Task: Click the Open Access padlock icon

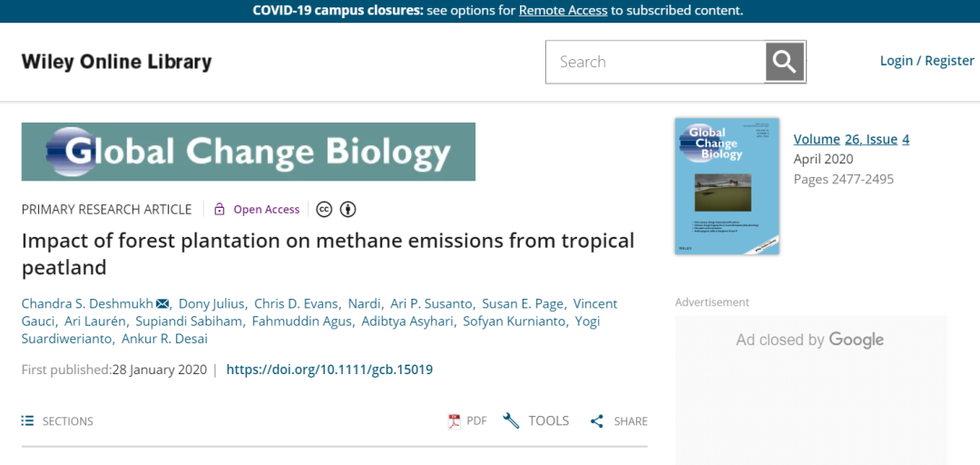Action: tap(220, 210)
